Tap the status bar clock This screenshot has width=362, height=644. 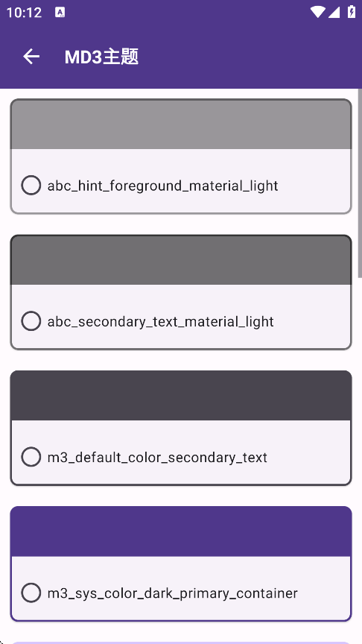point(25,13)
